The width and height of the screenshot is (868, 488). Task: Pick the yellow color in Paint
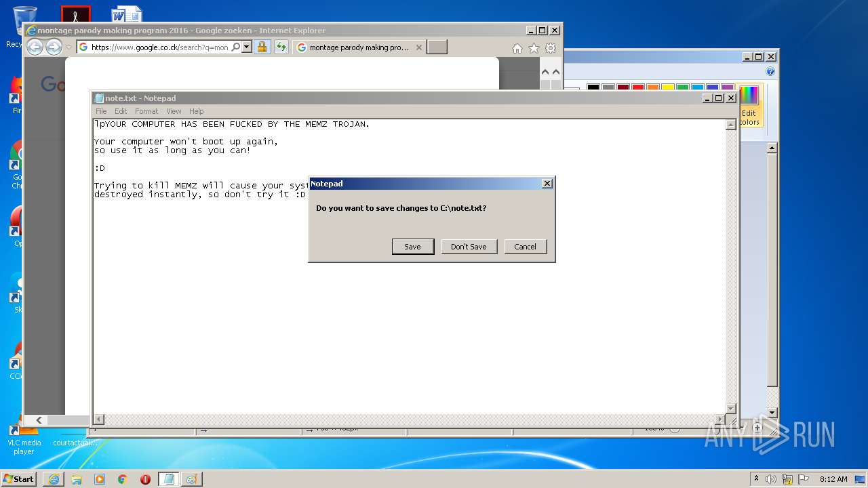pos(668,87)
